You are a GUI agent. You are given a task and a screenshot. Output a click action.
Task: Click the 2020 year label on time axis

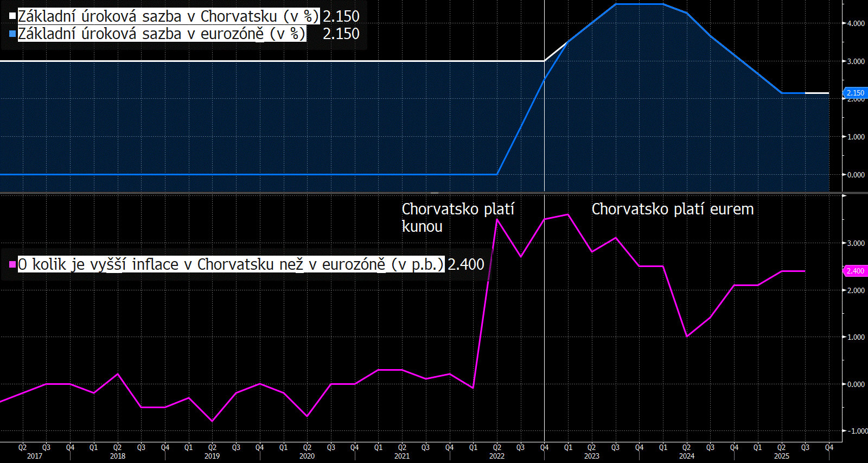(307, 456)
